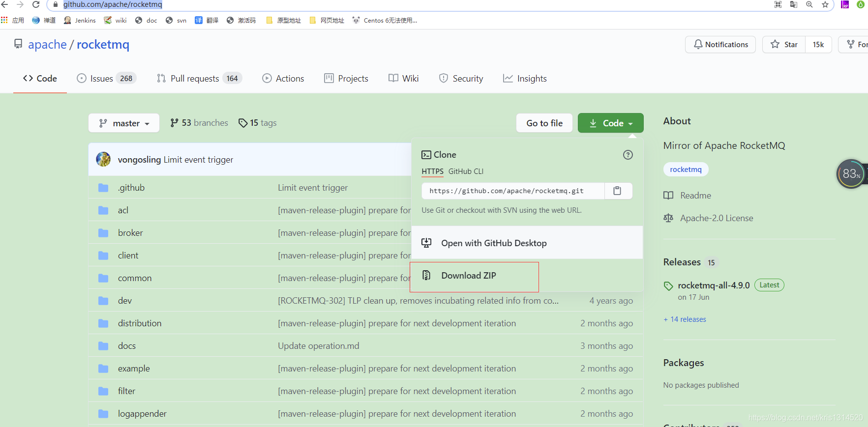This screenshot has height=427, width=868.
Task: Copy clone URL with clipboard icon
Action: pyautogui.click(x=618, y=191)
